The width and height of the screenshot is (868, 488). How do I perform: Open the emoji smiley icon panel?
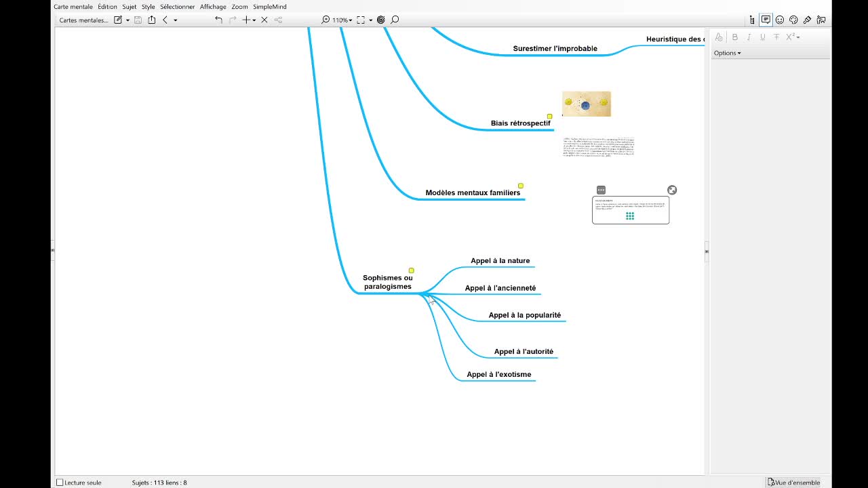[780, 20]
